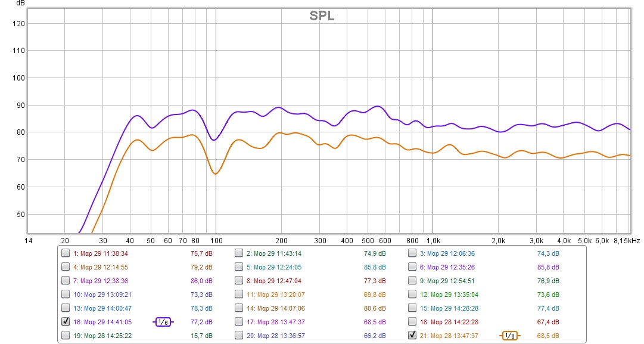
Task: Toggle measurement 12 Map 29 13:35:04
Action: tap(412, 294)
